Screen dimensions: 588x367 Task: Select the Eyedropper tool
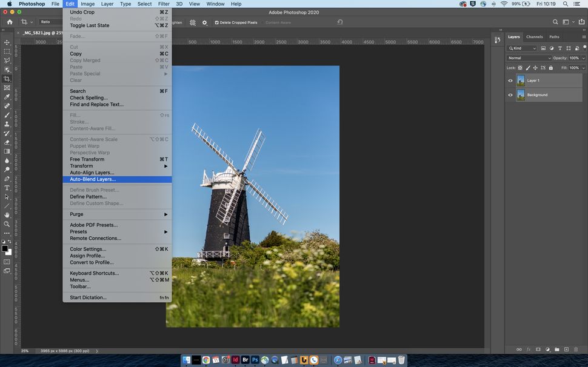(x=7, y=96)
